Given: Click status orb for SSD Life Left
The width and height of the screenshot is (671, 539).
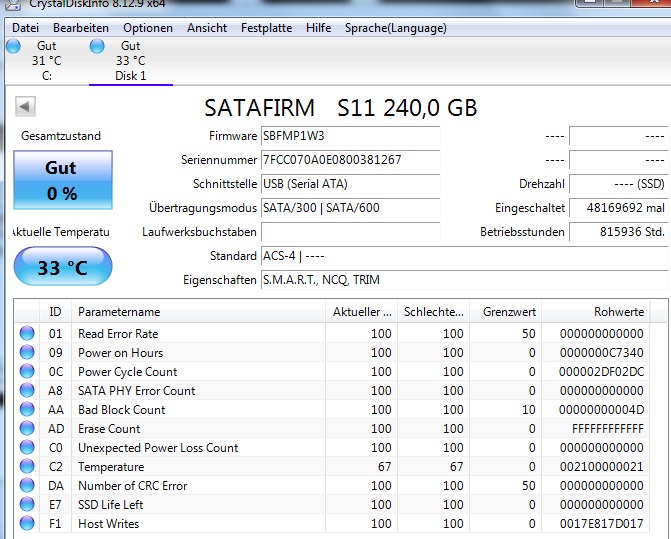Looking at the screenshot, I should [x=27, y=504].
